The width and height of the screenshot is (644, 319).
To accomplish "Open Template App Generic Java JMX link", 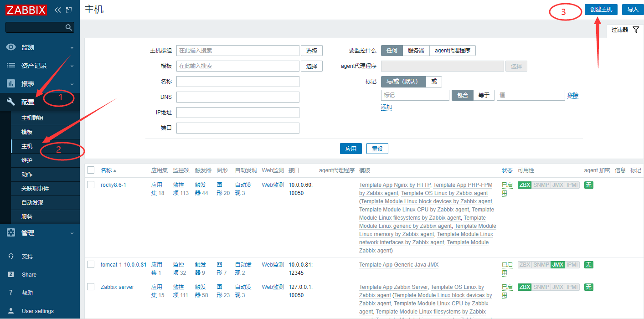I will [x=399, y=265].
